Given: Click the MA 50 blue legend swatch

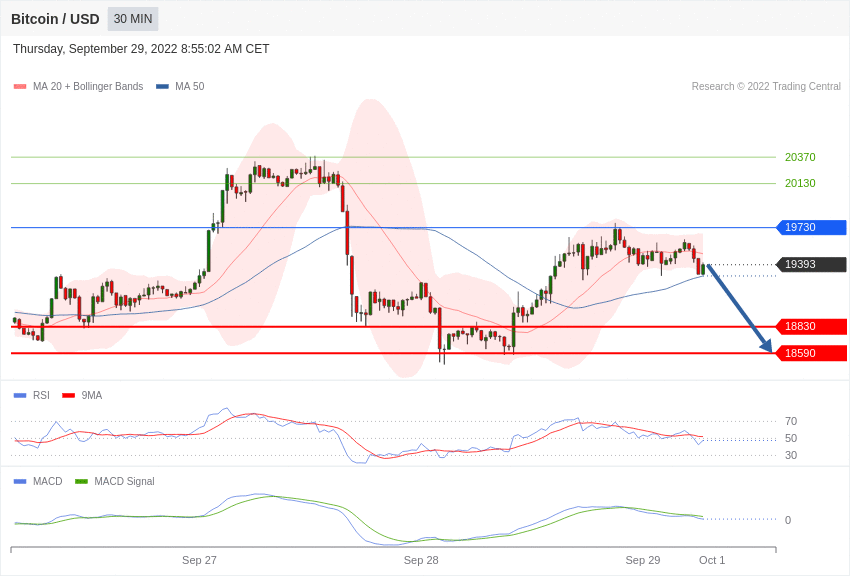Looking at the screenshot, I should (162, 87).
